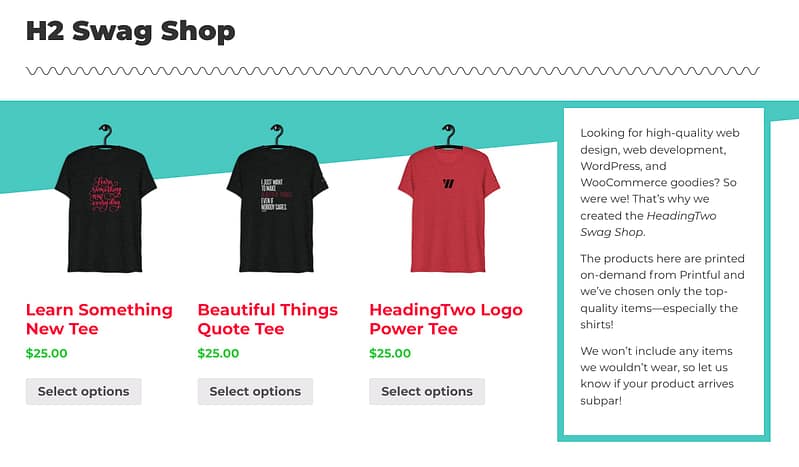The height and width of the screenshot is (467, 799).
Task: Select options for Learn Something New Tee
Action: pyautogui.click(x=83, y=391)
